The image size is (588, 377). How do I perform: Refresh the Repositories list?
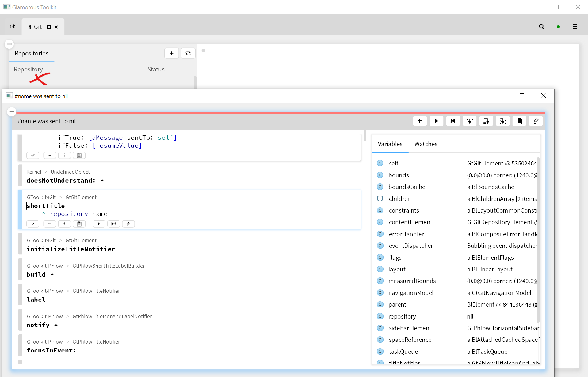188,53
